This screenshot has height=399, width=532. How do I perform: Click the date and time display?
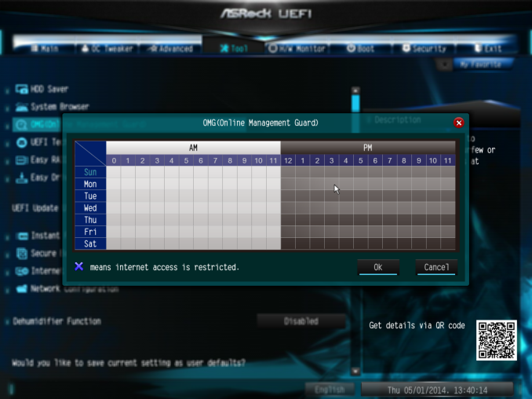pos(437,390)
